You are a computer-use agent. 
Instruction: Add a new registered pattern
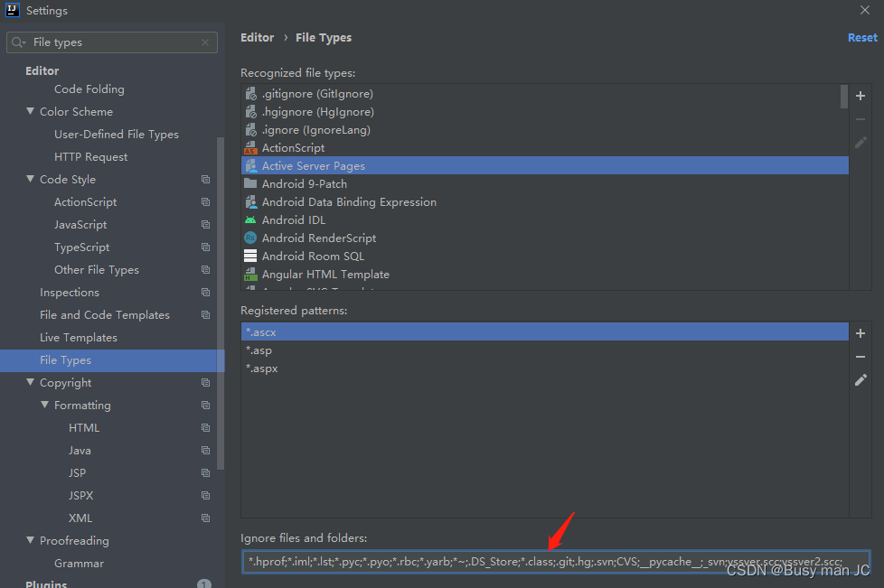coord(860,333)
